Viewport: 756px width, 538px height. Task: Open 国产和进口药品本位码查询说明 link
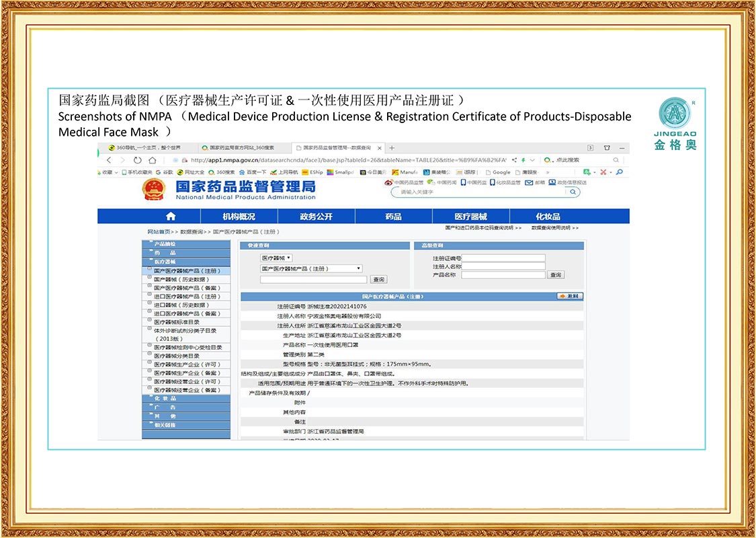tap(479, 228)
